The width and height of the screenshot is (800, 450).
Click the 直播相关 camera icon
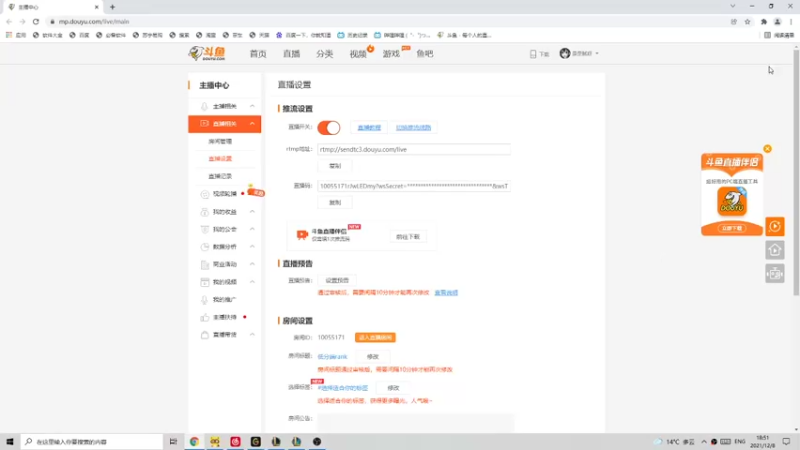(x=205, y=124)
